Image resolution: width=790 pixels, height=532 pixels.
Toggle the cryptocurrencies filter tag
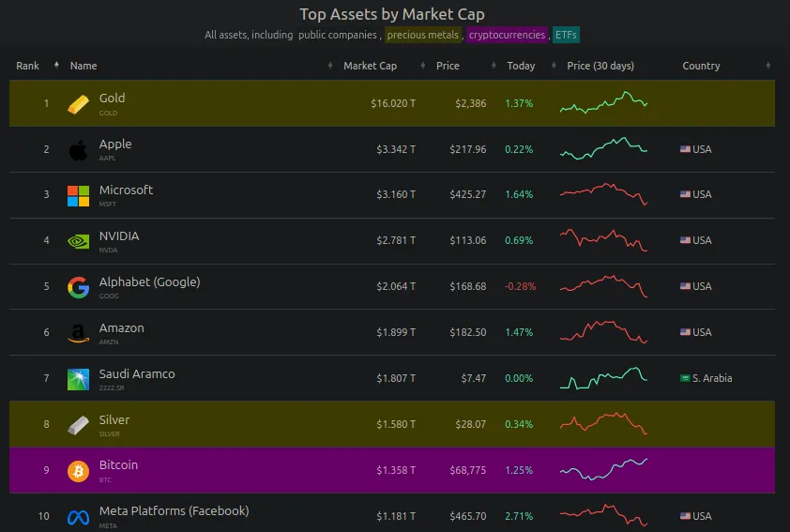(507, 35)
